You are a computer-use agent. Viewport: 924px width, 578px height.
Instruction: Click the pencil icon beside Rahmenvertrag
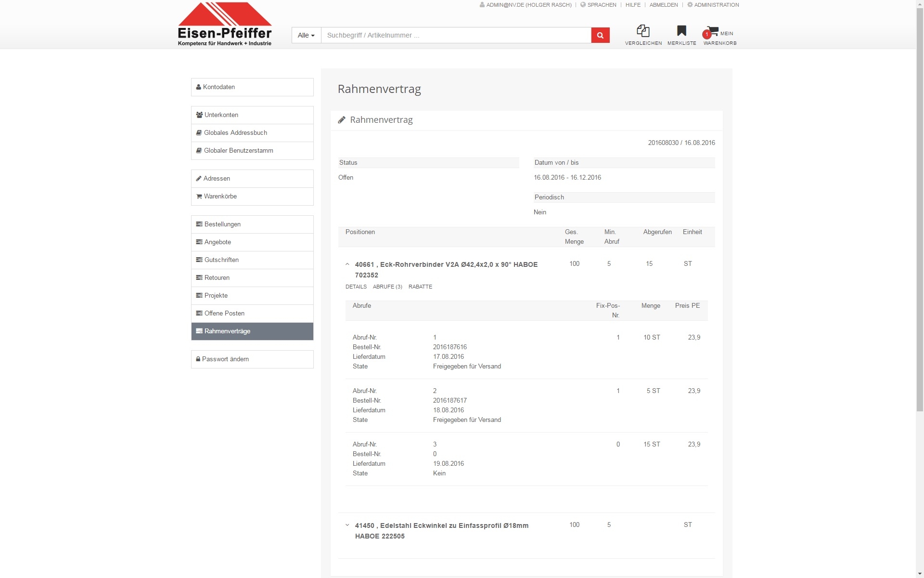point(342,120)
